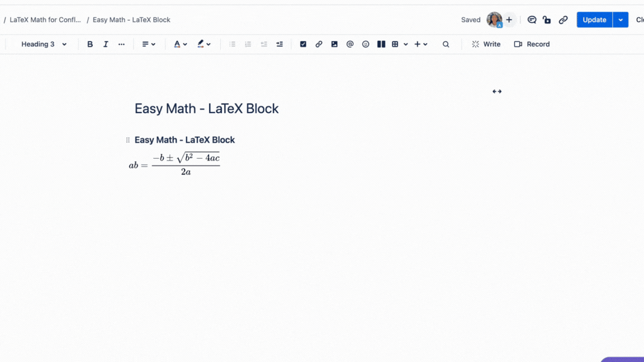Open the Heading 3 text style dropdown
The image size is (644, 362).
pos(43,44)
